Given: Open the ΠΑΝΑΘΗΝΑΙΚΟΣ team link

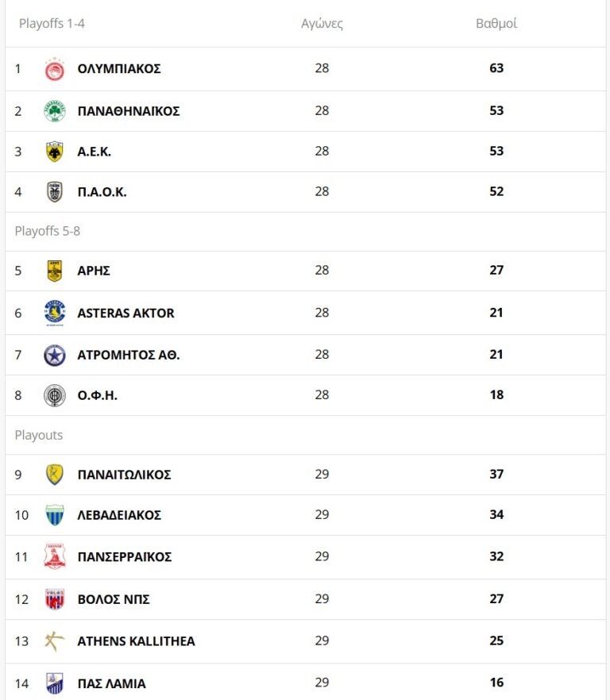Looking at the screenshot, I should coord(129,111).
